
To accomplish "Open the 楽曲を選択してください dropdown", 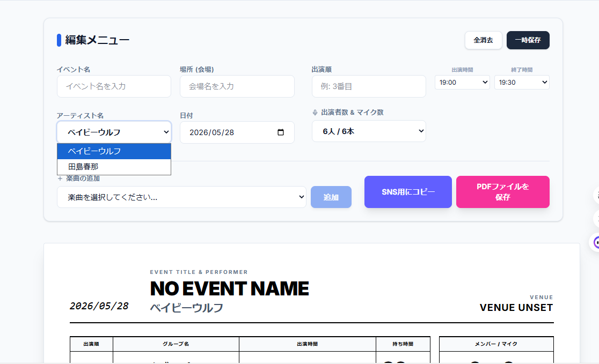I will click(181, 197).
